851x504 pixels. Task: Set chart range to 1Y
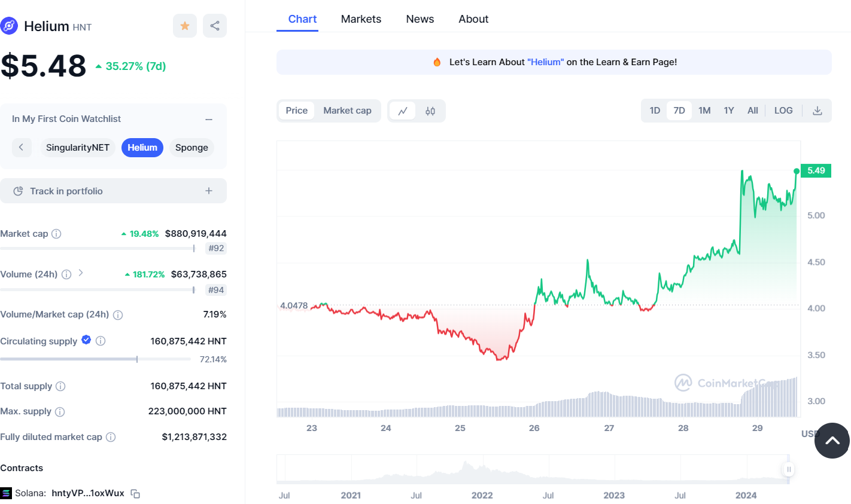(729, 111)
